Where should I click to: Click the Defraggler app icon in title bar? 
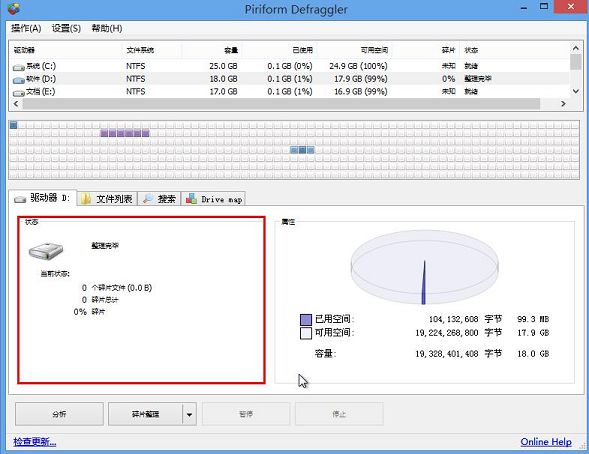14,8
